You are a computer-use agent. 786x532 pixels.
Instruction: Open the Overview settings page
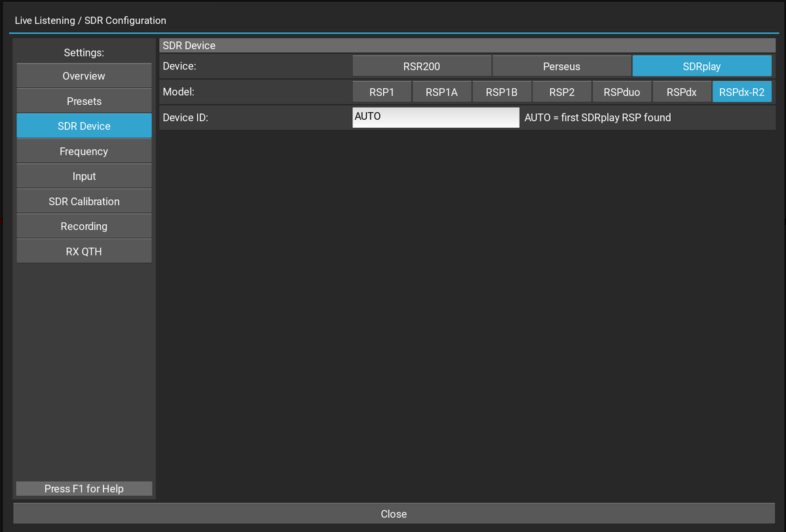click(84, 76)
